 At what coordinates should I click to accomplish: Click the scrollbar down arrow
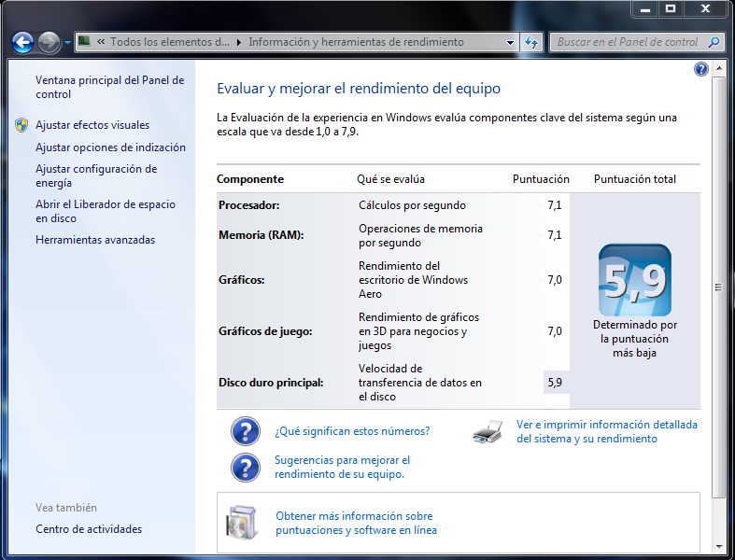click(718, 546)
